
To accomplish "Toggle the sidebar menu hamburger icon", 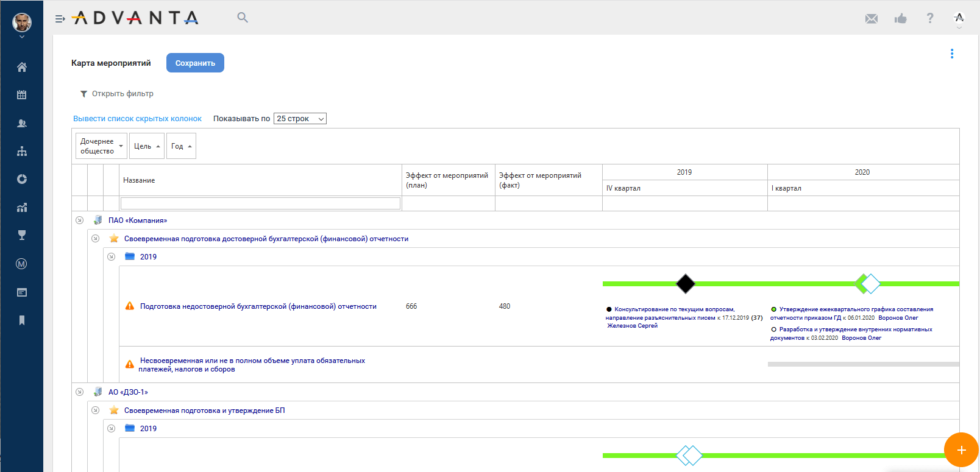I will (x=60, y=19).
